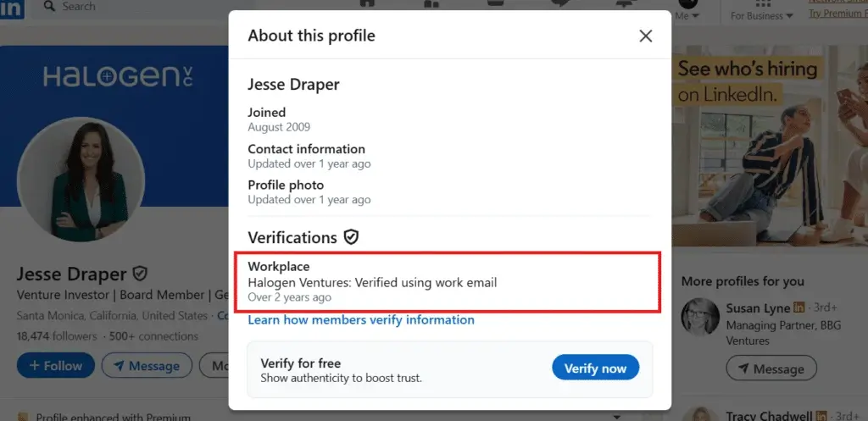Click the LinkedIn logo in top bar
This screenshot has width=868, height=421.
12,8
